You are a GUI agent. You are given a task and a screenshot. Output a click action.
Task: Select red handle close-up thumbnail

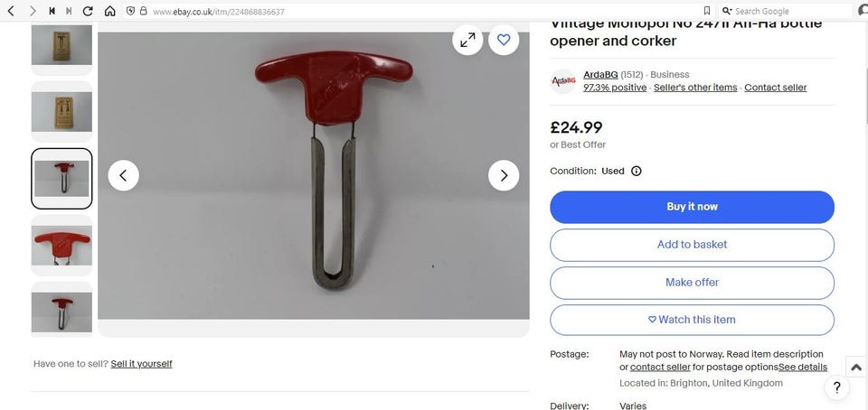61,246
